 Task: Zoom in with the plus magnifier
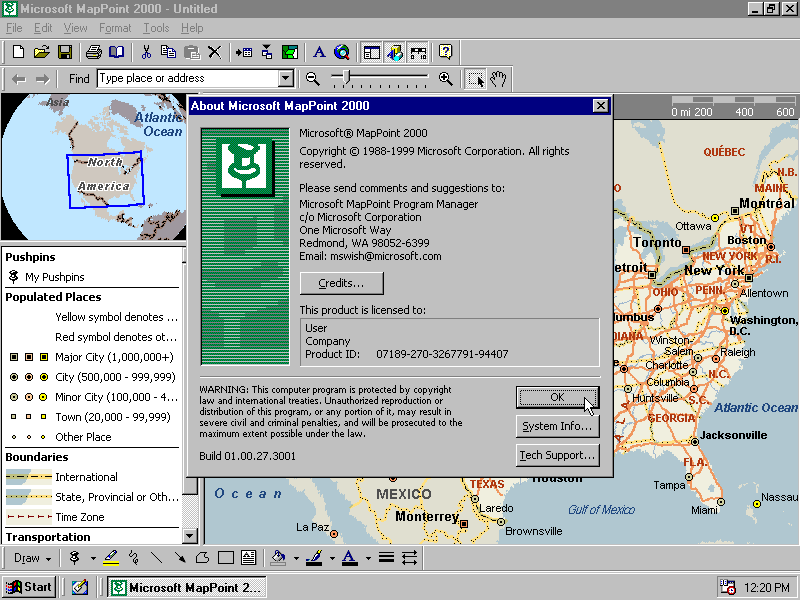[x=445, y=79]
